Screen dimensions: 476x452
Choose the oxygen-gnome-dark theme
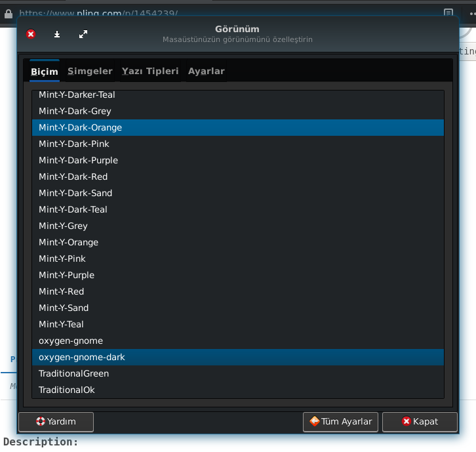pyautogui.click(x=238, y=358)
